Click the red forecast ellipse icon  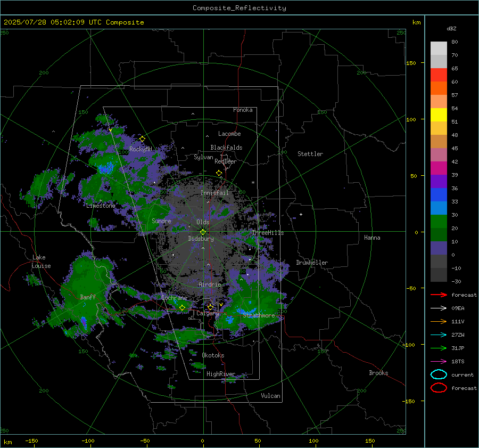point(439,388)
